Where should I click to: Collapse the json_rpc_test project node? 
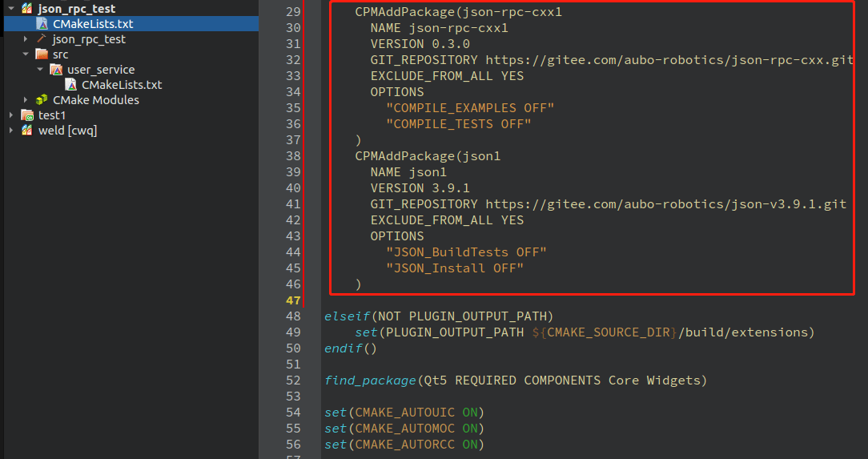point(11,8)
